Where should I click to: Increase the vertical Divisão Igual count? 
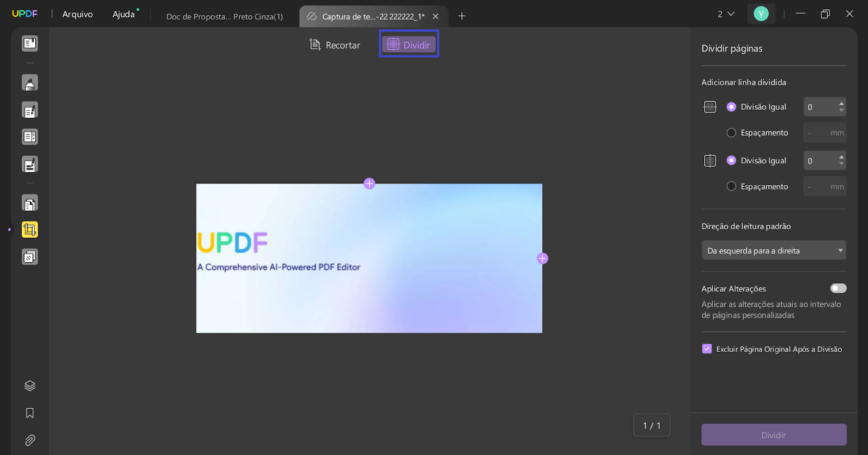pos(841,157)
